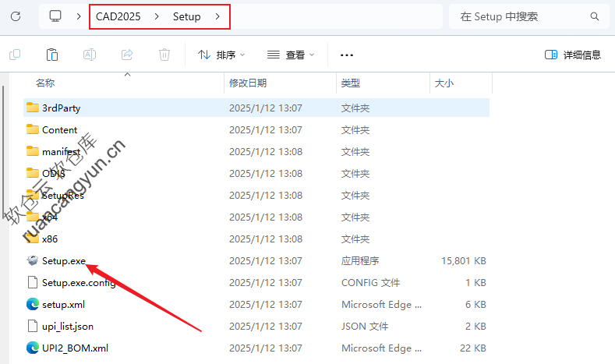Image resolution: width=615 pixels, height=364 pixels.
Task: Click the date cell of the x86 row
Action: [x=266, y=239]
